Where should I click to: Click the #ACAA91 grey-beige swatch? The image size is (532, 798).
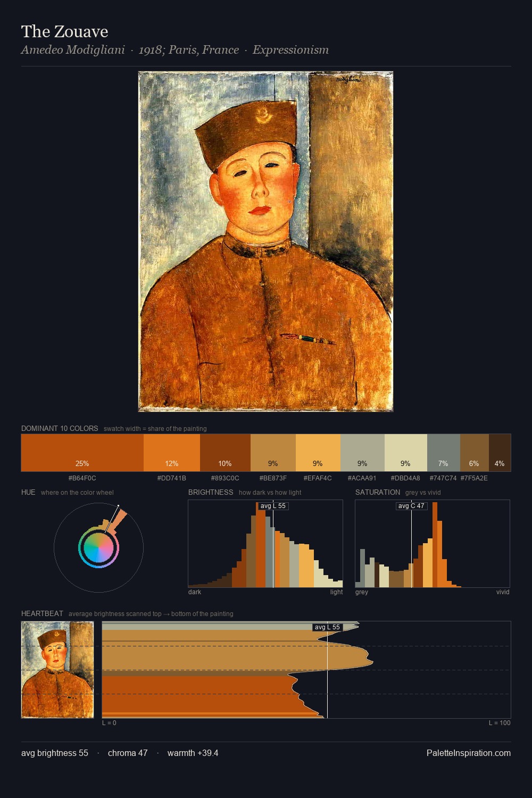coord(362,453)
